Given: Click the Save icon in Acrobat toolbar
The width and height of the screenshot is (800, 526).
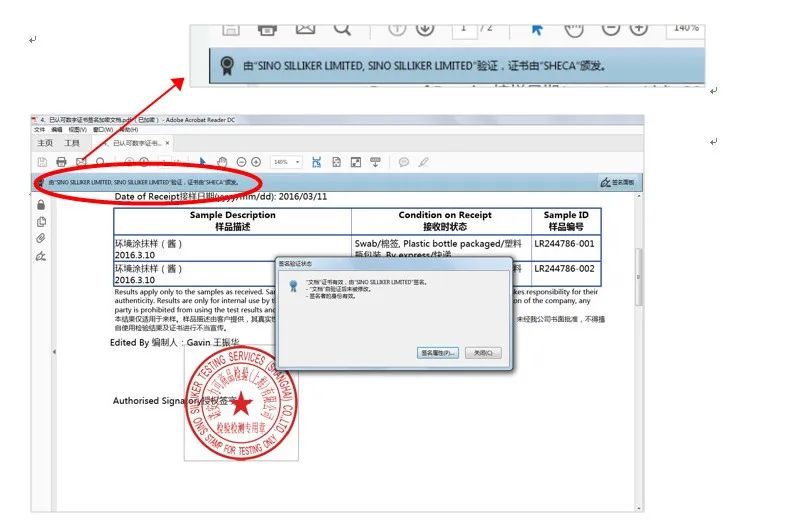Looking at the screenshot, I should tap(42, 162).
